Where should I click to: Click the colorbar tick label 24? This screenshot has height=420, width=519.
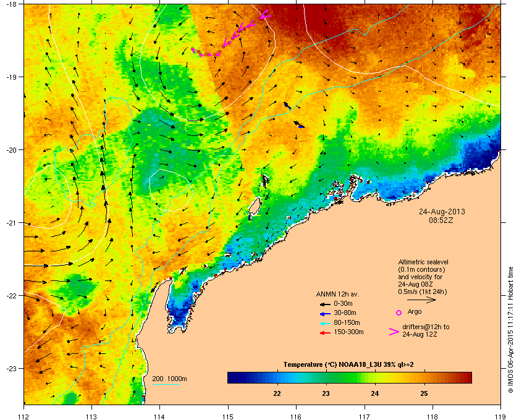[x=374, y=394]
